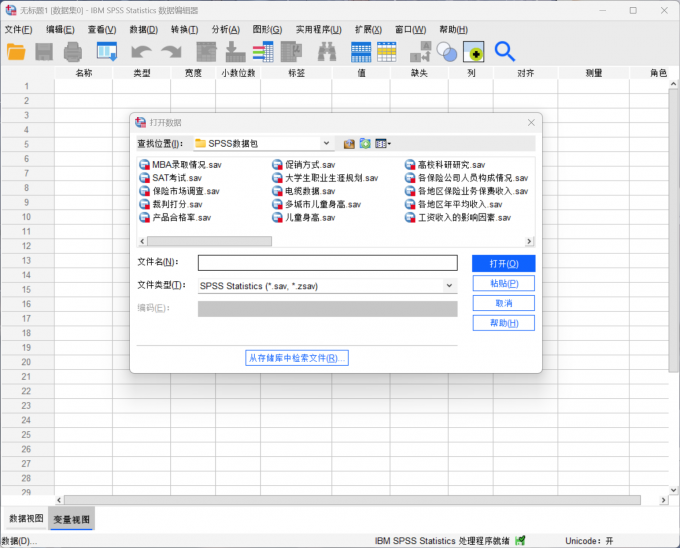Open the file list view options icon
This screenshot has height=548, width=680.
[382, 144]
